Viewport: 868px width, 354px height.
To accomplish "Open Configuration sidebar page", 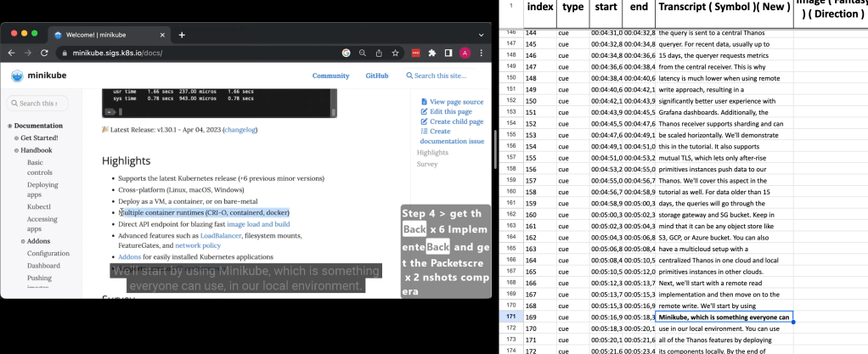I will 48,253.
